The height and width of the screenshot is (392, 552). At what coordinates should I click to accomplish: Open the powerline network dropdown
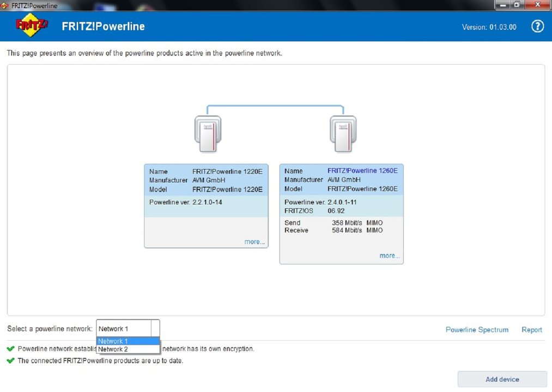tap(128, 328)
